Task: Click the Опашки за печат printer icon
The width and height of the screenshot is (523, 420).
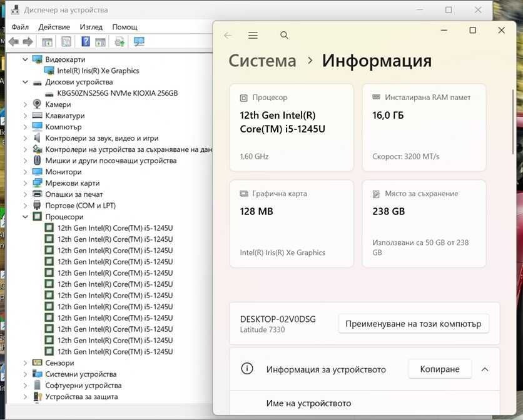Action: (x=37, y=194)
